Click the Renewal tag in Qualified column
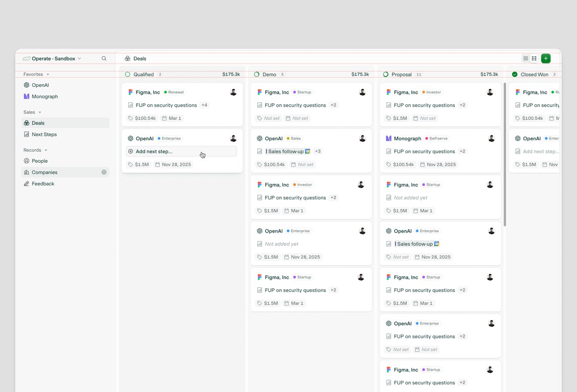This screenshot has height=392, width=577. [x=174, y=92]
